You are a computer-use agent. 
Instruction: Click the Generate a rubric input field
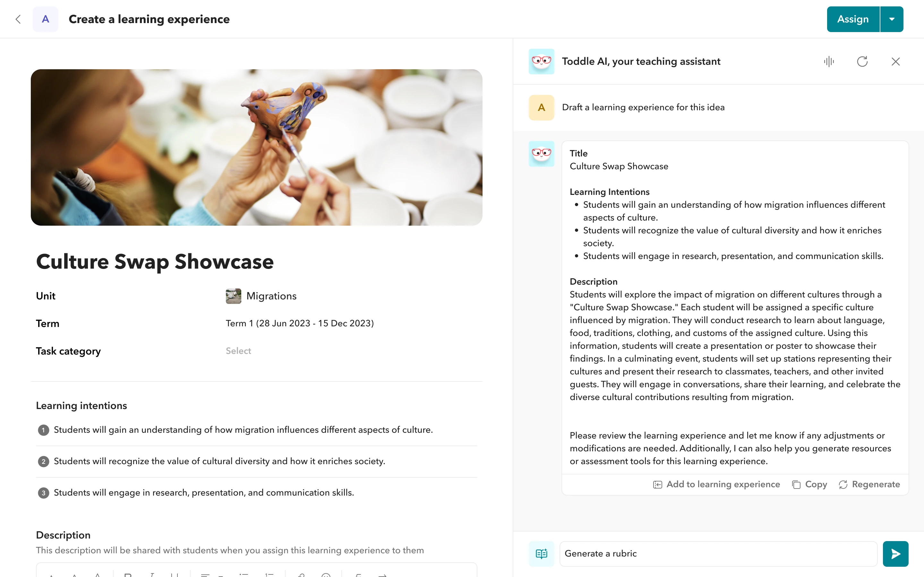coord(718,553)
